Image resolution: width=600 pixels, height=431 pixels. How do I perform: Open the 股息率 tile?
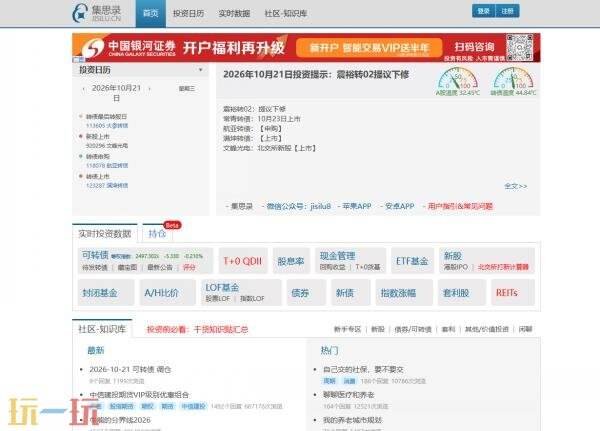291,261
